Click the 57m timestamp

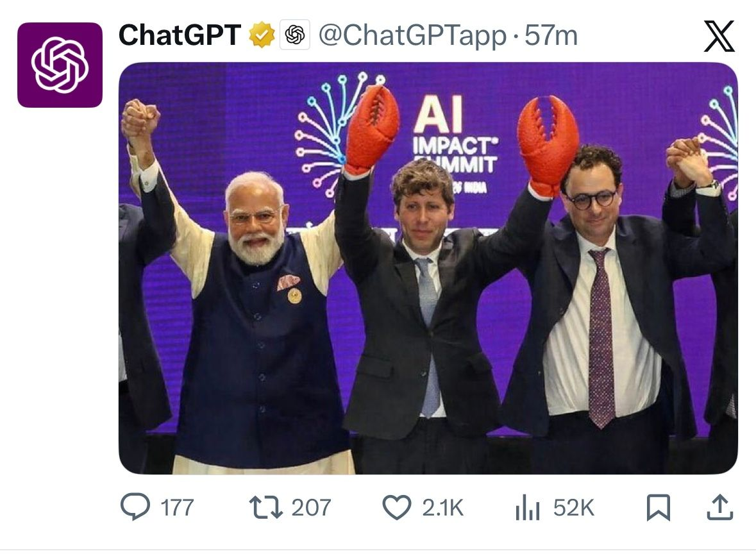click(551, 36)
